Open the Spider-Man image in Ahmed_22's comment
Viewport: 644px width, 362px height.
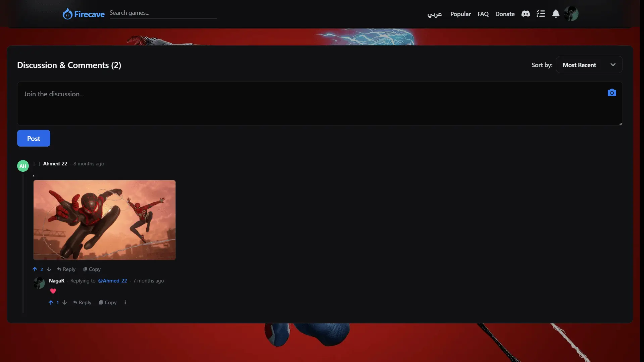[104, 220]
